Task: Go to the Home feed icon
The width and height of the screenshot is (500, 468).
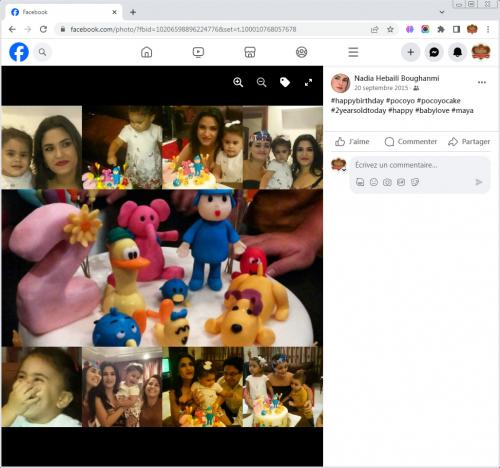Action: coord(146,52)
